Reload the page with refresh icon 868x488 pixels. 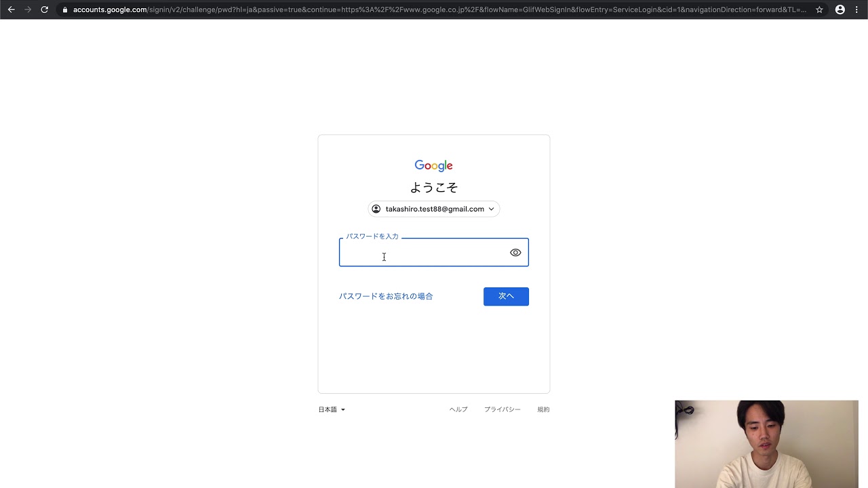[45, 9]
